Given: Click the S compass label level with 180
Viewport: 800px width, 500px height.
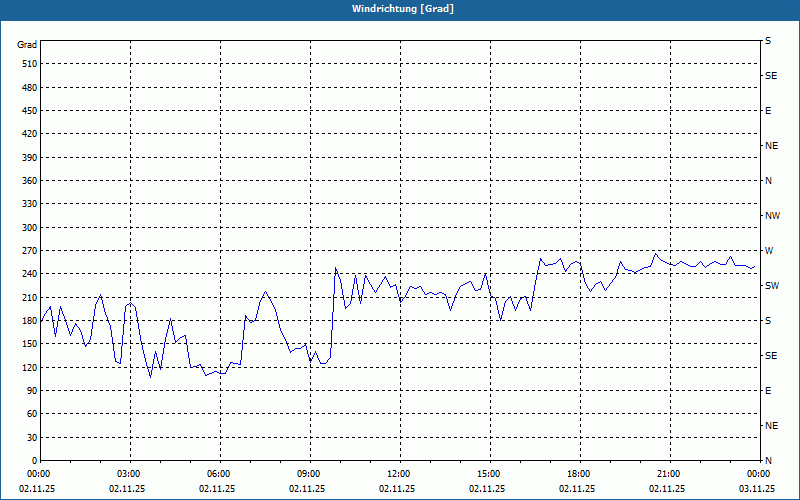Looking at the screenshot, I should click(x=768, y=321).
